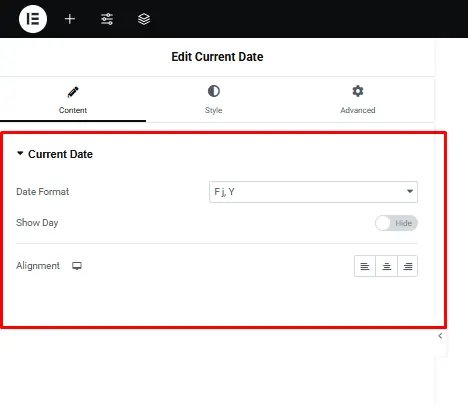Click the gear icon above Advanced
Viewport: 468px width, 405px height.
[358, 91]
